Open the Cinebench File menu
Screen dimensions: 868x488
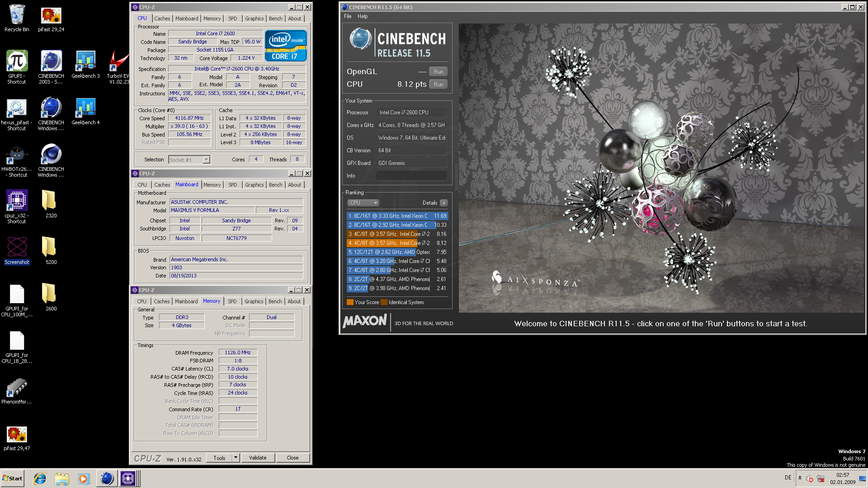click(348, 16)
